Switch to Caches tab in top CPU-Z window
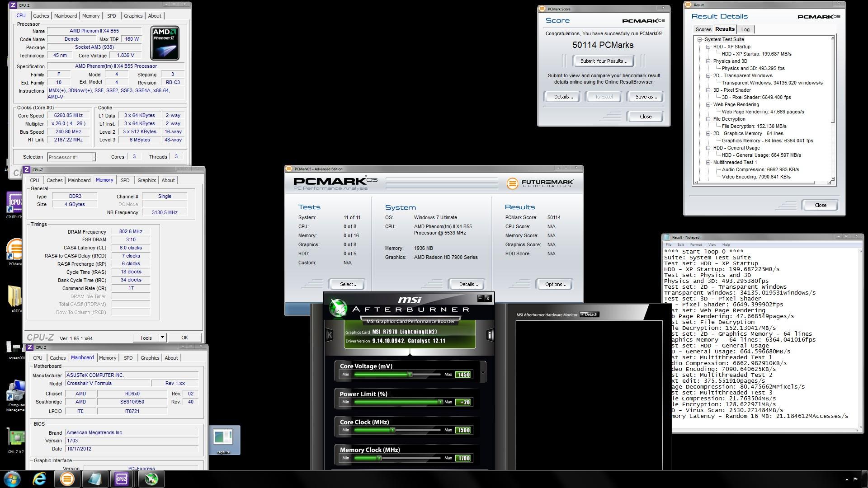868x488 pixels. point(41,16)
